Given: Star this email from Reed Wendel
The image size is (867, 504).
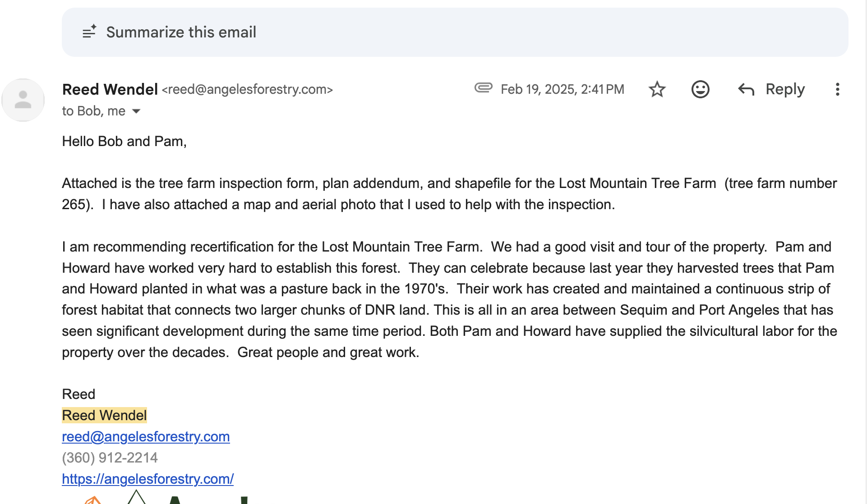Looking at the screenshot, I should pyautogui.click(x=657, y=89).
